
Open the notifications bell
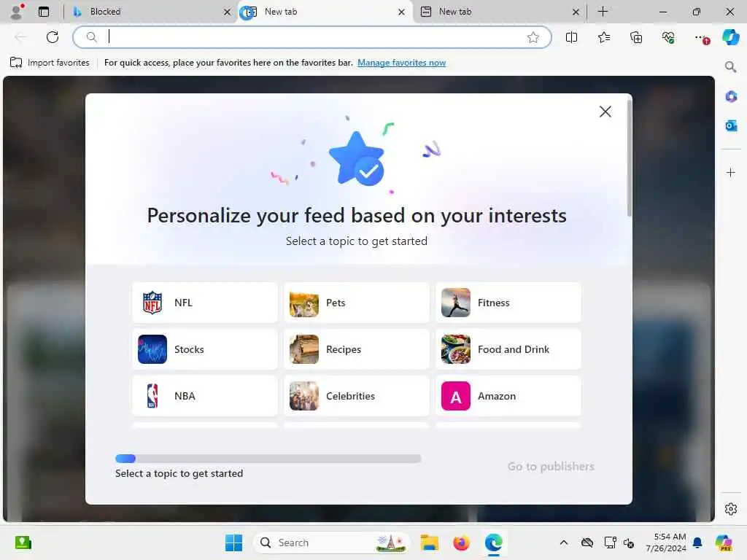click(x=697, y=542)
